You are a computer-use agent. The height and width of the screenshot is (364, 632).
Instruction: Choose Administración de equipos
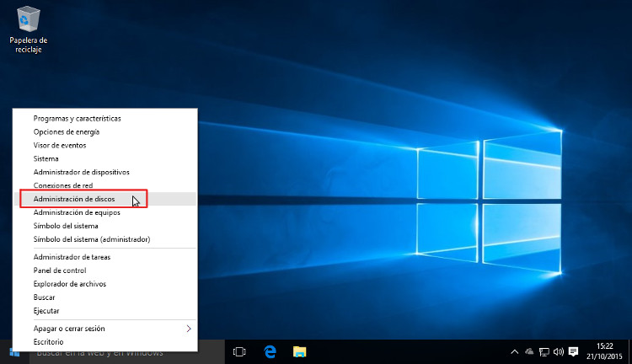pyautogui.click(x=104, y=212)
